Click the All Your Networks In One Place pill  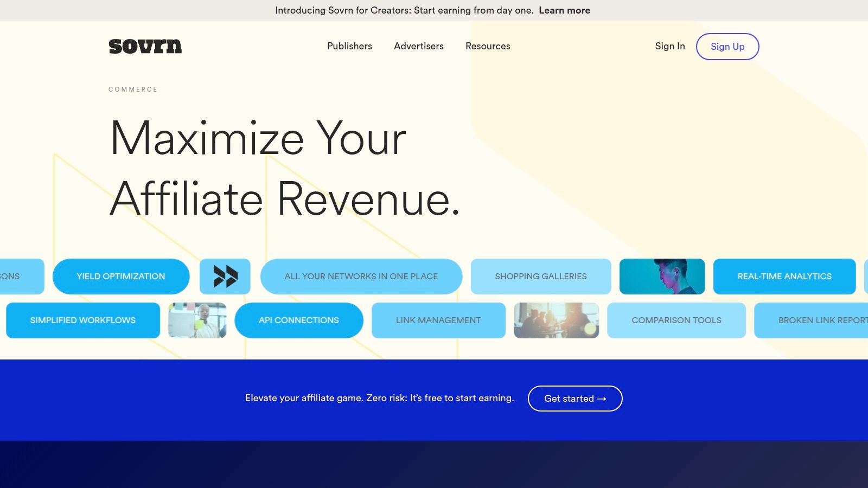pyautogui.click(x=361, y=276)
